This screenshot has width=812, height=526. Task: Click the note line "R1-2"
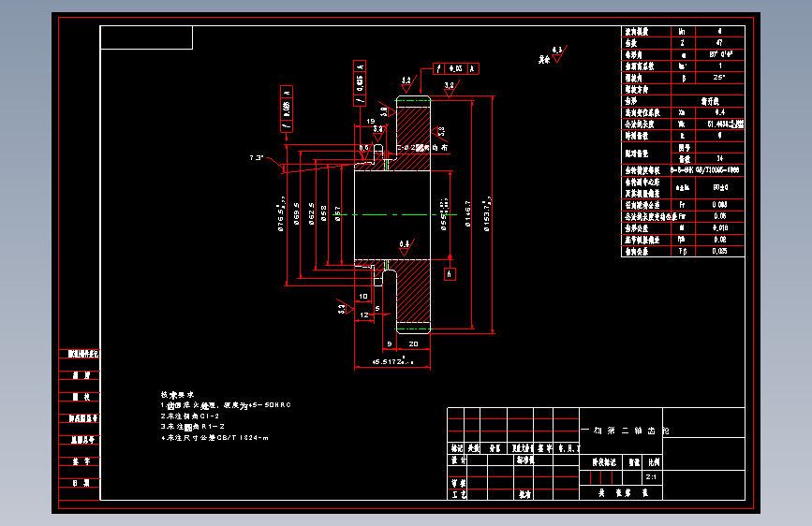192,427
